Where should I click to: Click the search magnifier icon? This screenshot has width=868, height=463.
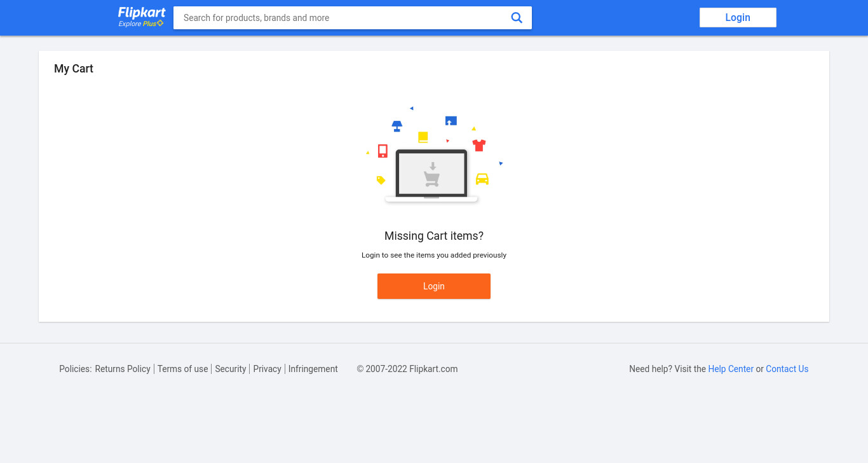coord(517,18)
